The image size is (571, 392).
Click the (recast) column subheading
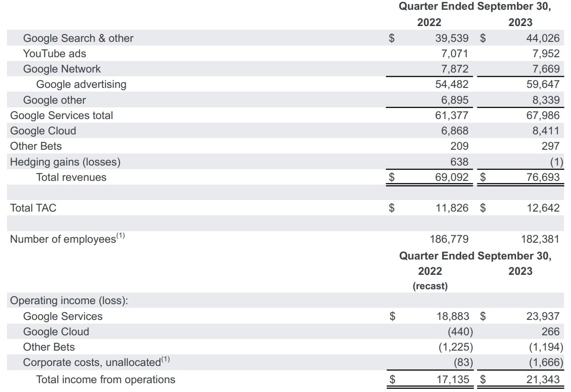point(430,286)
